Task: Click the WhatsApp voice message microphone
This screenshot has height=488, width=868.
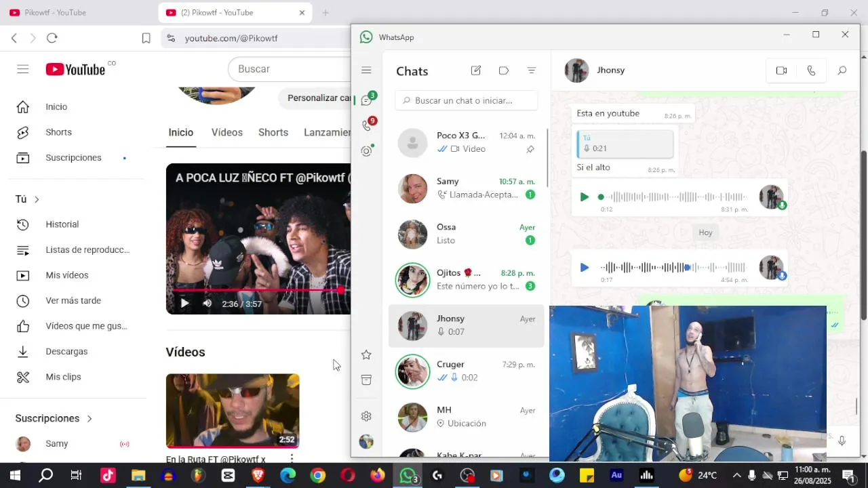Action: (842, 441)
